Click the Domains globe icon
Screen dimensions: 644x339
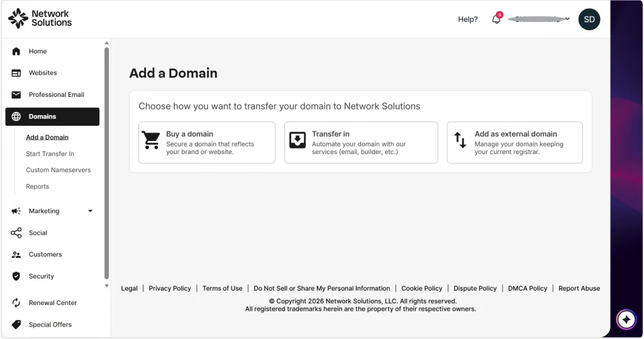(x=16, y=117)
